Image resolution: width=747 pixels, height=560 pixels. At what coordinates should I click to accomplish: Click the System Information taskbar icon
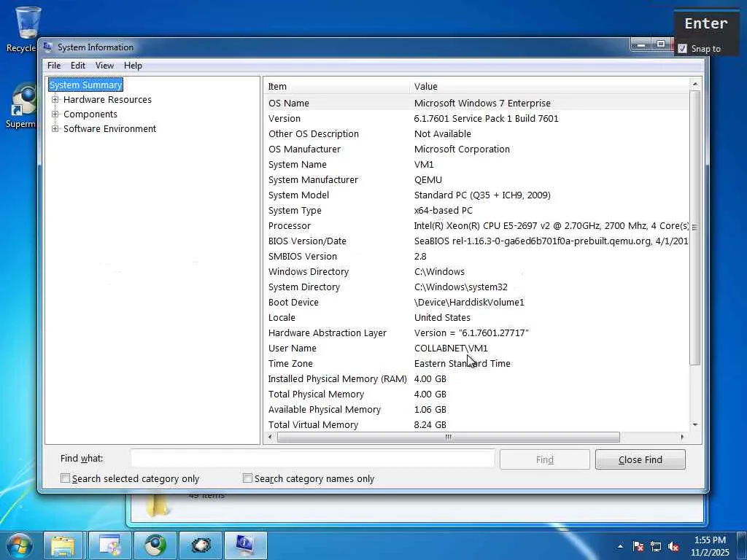coord(245,545)
